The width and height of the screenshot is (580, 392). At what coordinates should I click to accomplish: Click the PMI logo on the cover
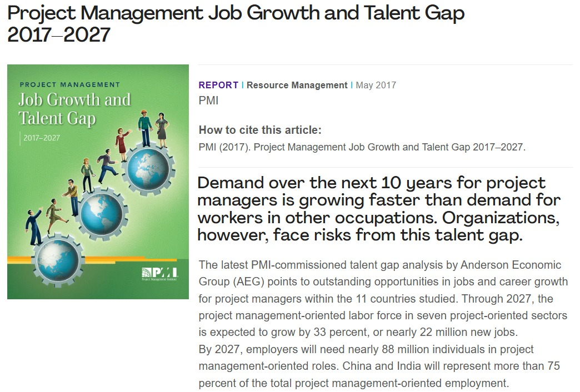pyautogui.click(x=159, y=274)
